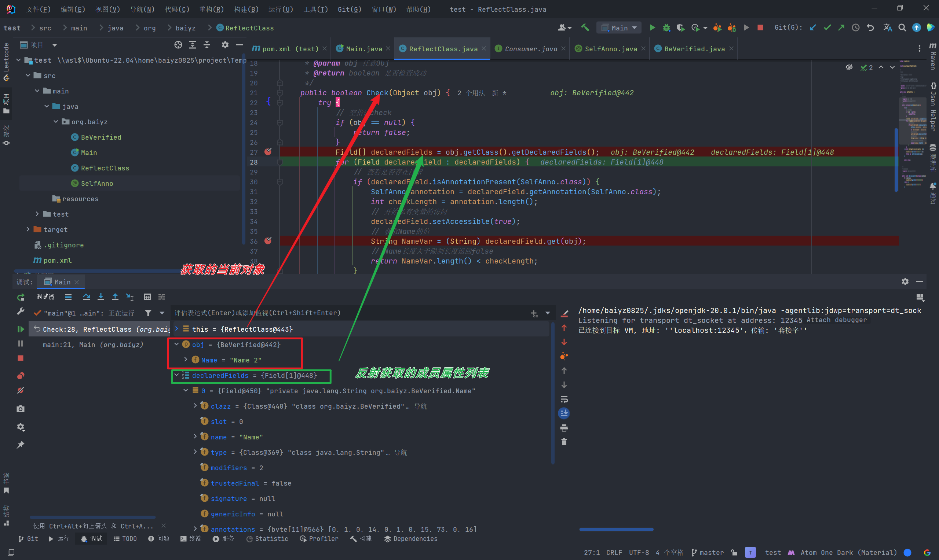
Task: Start debugging with the bug icon
Action: pyautogui.click(x=666, y=27)
